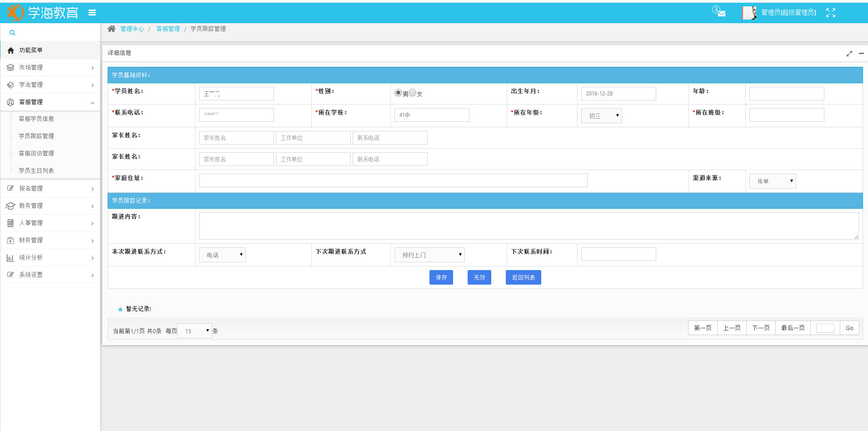
Task: Click the 返回列表 button
Action: point(523,277)
